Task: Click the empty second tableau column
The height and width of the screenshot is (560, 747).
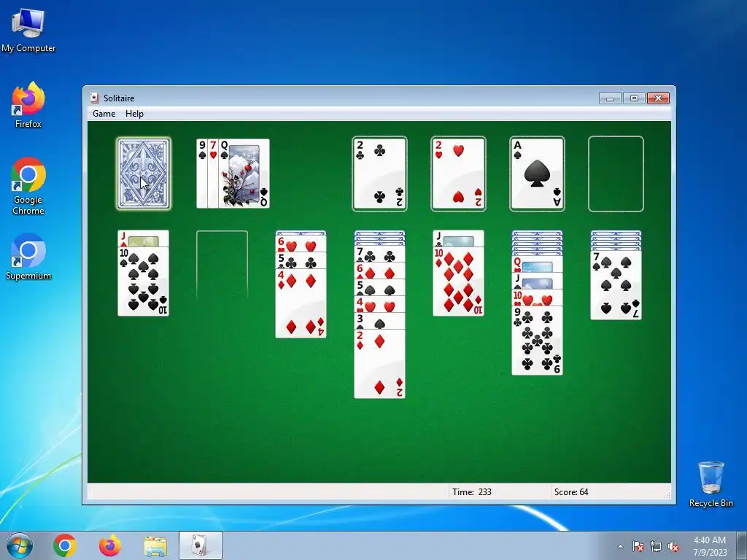Action: (x=222, y=265)
